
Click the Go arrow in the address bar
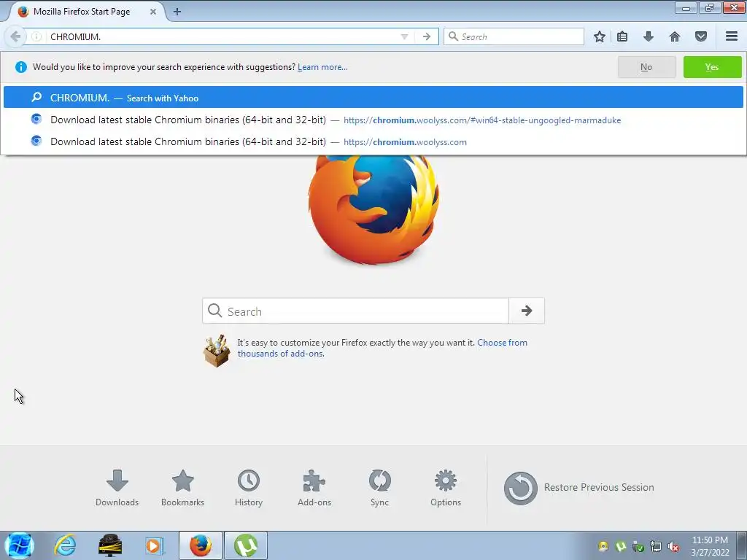pyautogui.click(x=427, y=36)
